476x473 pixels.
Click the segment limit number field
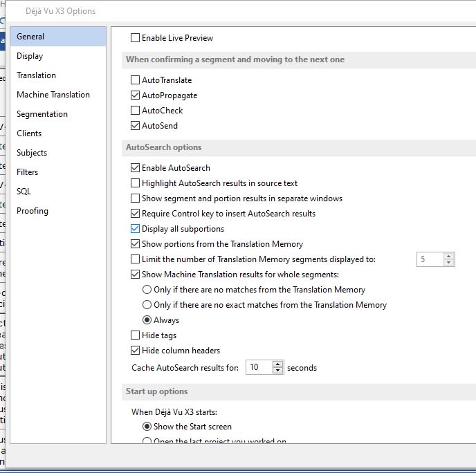tap(430, 259)
